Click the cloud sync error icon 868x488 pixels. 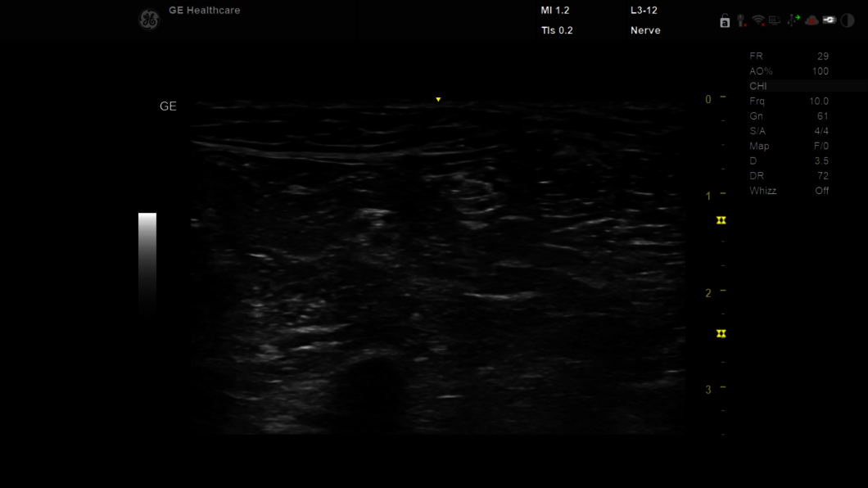coord(811,20)
